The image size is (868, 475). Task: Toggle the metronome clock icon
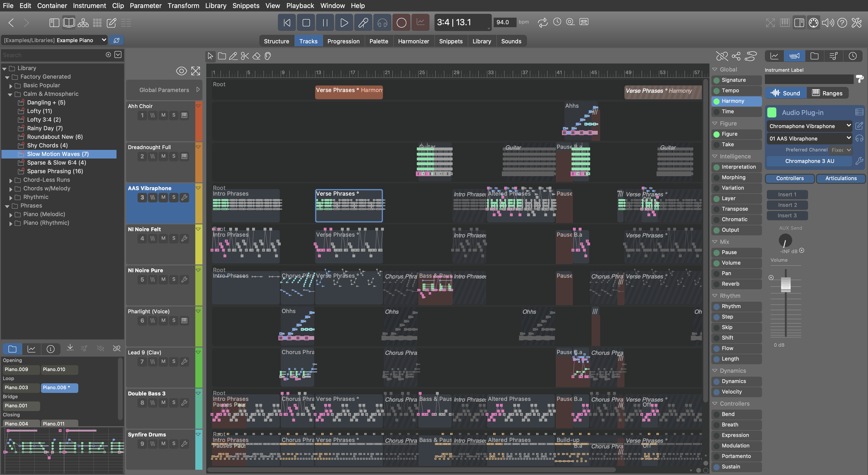[557, 22]
